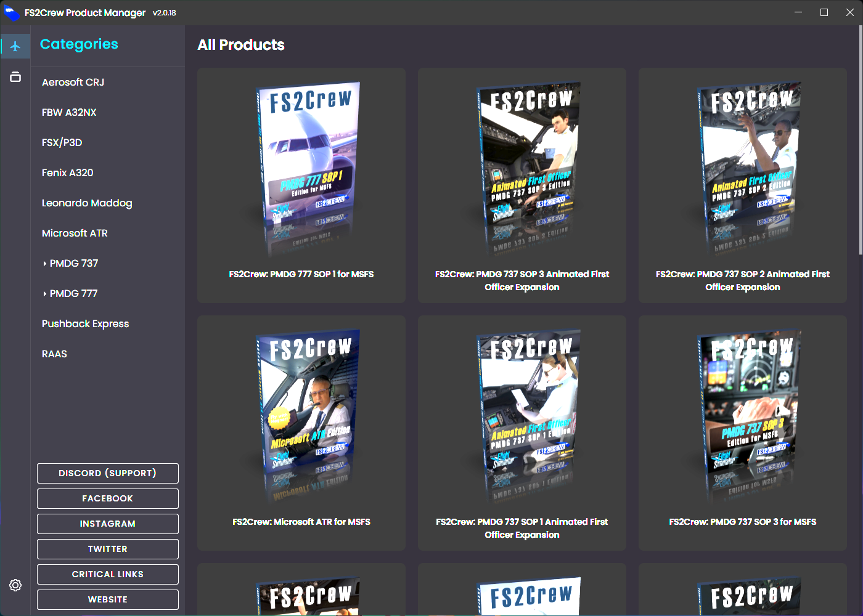The image size is (863, 616).
Task: Click 'PMDG 737 SOP 1 Animated First Officer Expansion' title
Action: pyautogui.click(x=522, y=528)
